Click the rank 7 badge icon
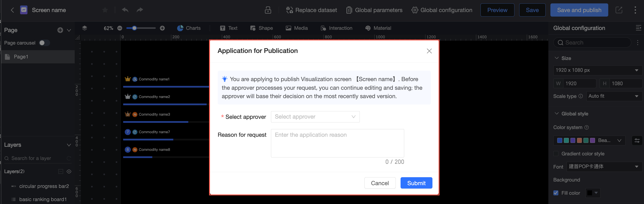The height and width of the screenshot is (204, 644). tap(128, 132)
